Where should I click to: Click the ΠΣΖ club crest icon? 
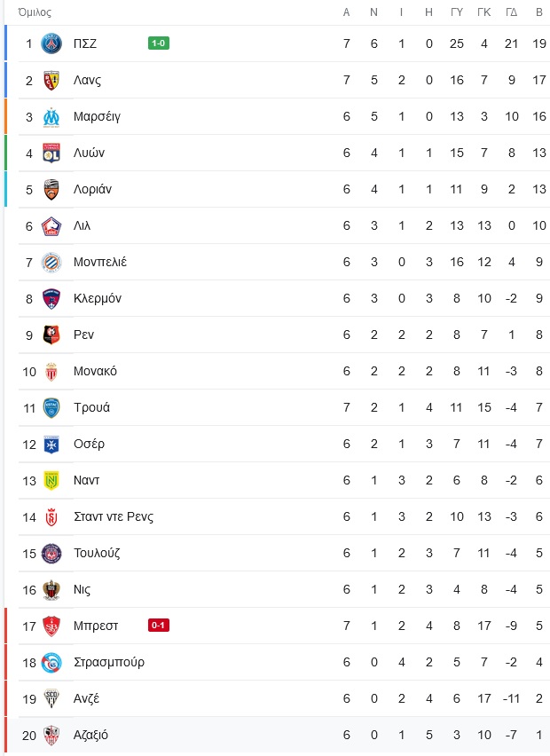(51, 43)
